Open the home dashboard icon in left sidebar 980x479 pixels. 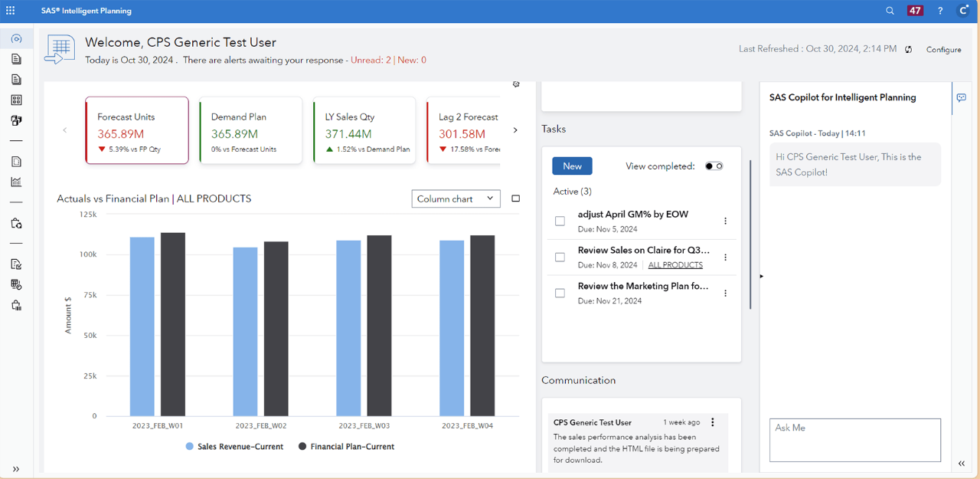15,38
